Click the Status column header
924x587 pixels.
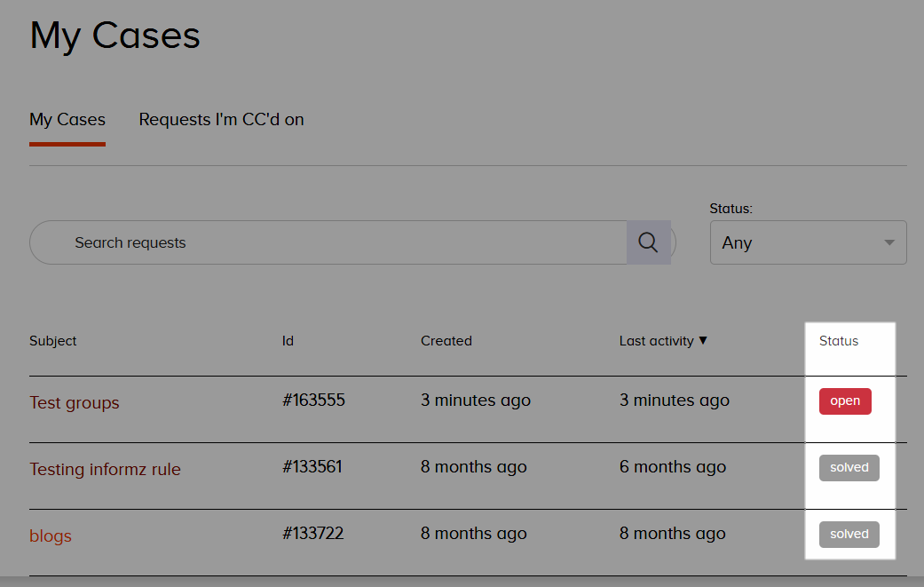[839, 341]
